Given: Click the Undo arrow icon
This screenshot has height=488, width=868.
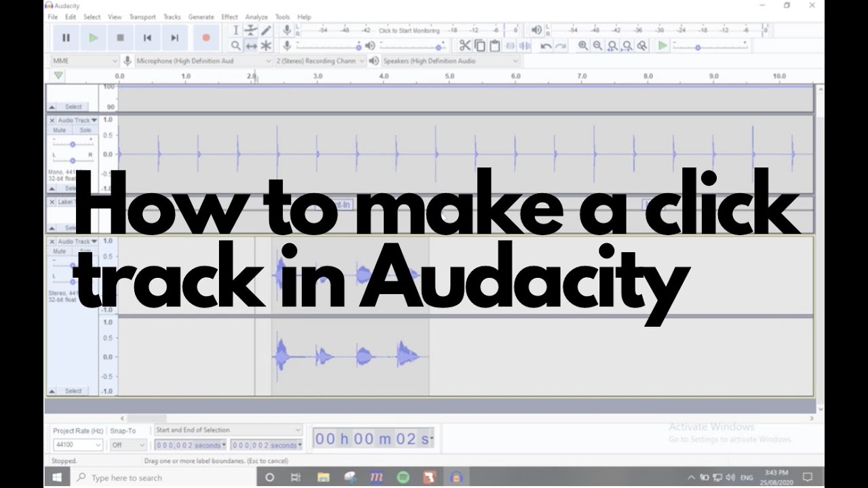Looking at the screenshot, I should coord(545,45).
